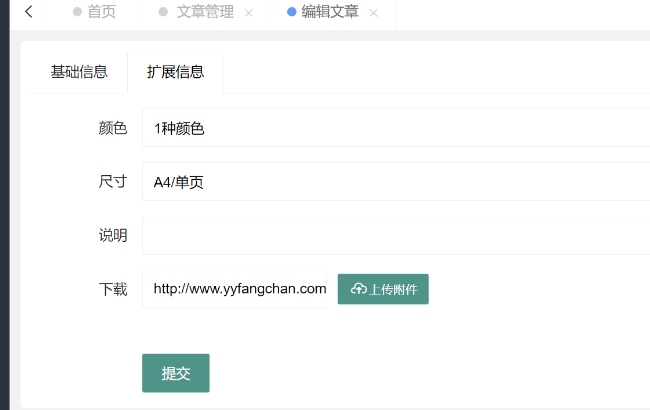Focus the 尺寸 input field
The width and height of the screenshot is (650, 410).
click(x=396, y=182)
